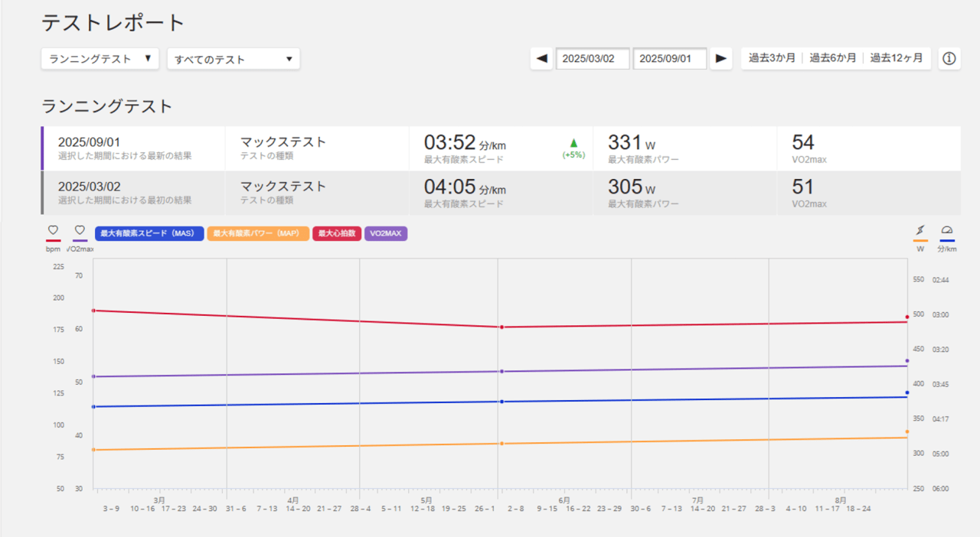Screen dimensions: 980x537
Task: Click the VO2max heart axis icon
Action: [80, 230]
